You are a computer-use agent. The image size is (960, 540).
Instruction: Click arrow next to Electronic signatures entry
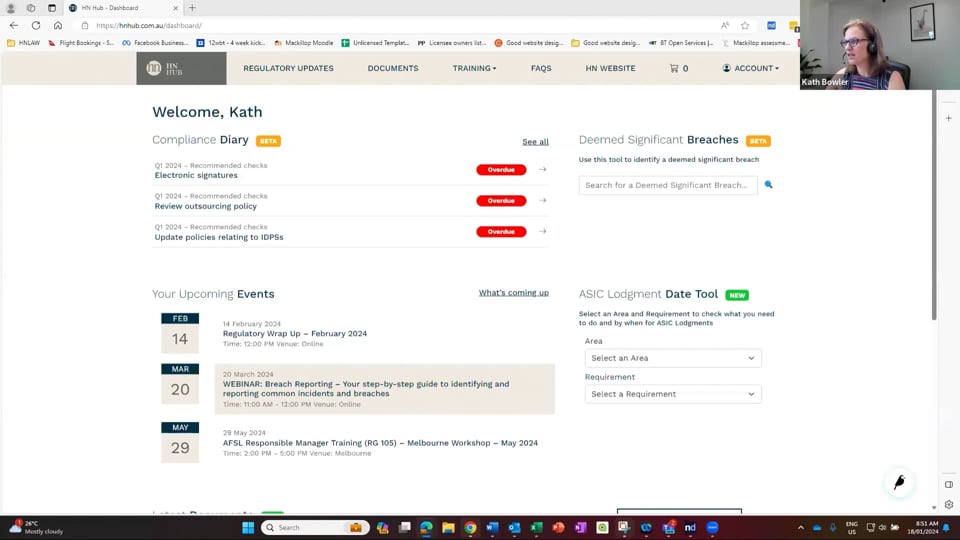pos(542,170)
